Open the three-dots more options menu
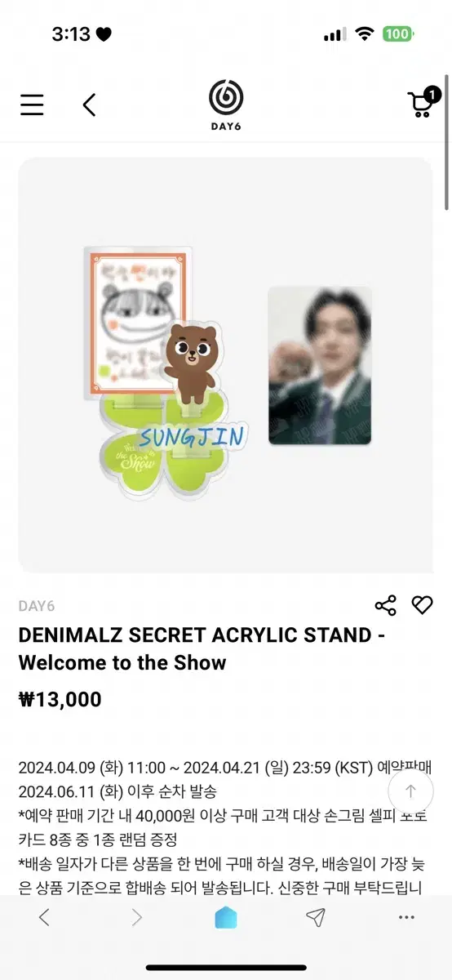This screenshot has height=980, width=452. [x=407, y=917]
